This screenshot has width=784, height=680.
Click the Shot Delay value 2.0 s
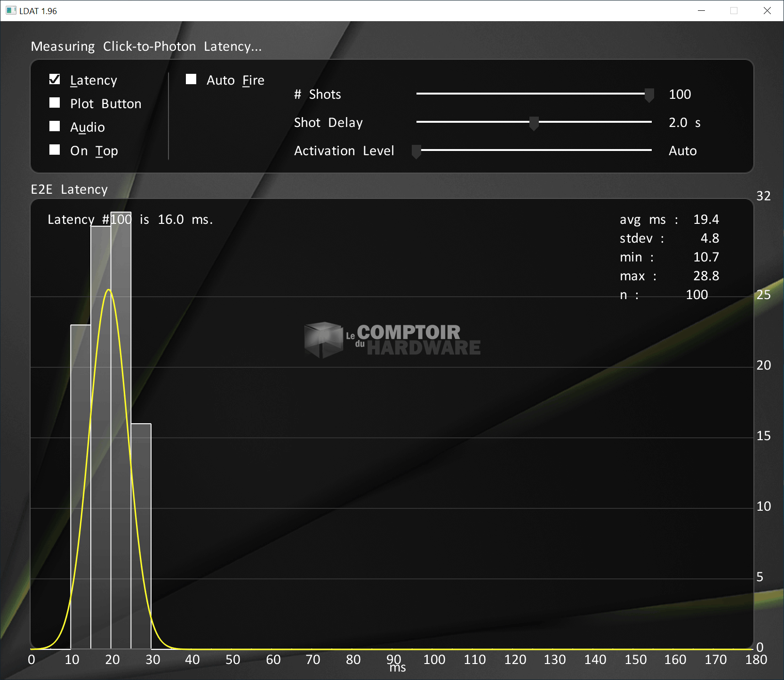(x=684, y=123)
